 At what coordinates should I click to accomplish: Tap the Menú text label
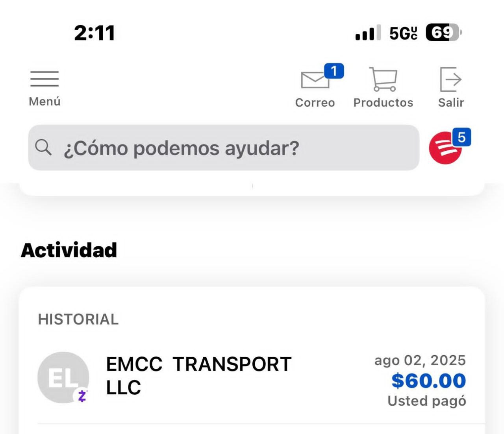44,102
